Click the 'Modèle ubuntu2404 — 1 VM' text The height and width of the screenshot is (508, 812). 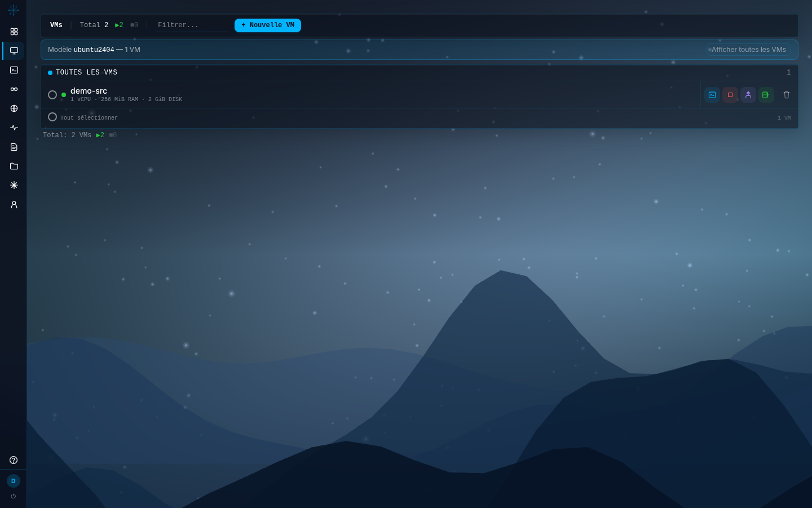[x=94, y=50]
